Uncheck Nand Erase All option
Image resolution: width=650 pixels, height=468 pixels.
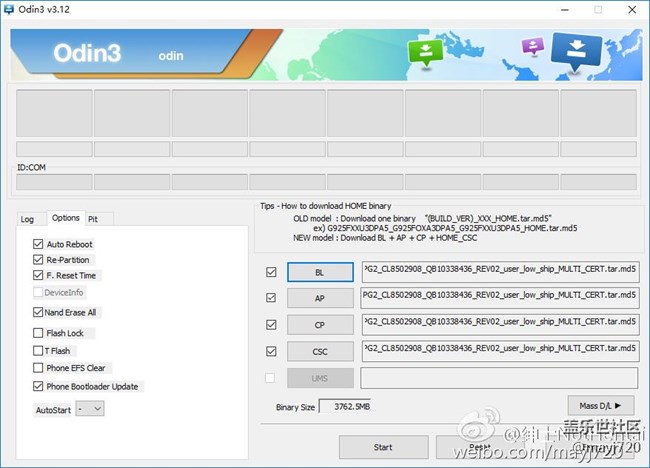[38, 312]
